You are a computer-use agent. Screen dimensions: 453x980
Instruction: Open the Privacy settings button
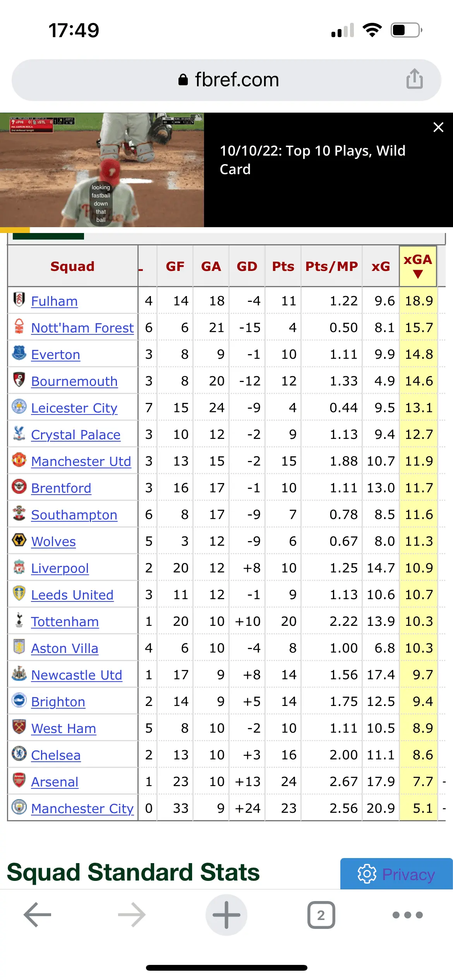tap(396, 874)
